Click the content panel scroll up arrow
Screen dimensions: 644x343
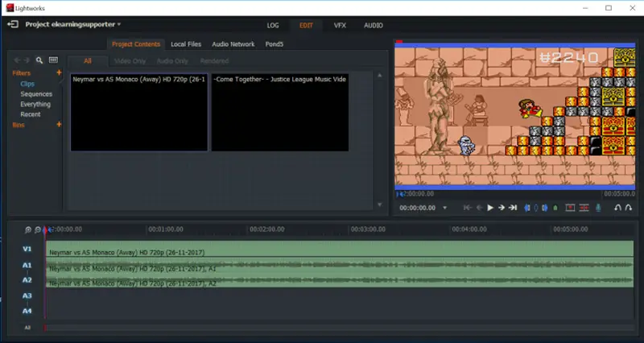379,76
